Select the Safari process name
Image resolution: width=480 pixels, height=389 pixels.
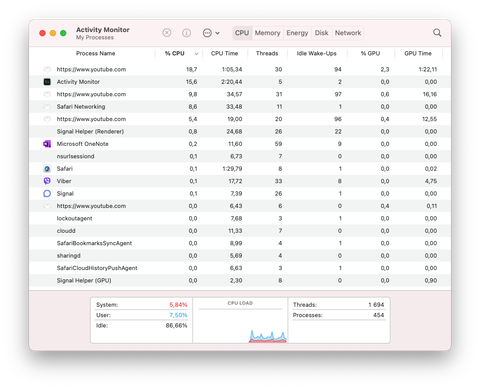coord(65,169)
